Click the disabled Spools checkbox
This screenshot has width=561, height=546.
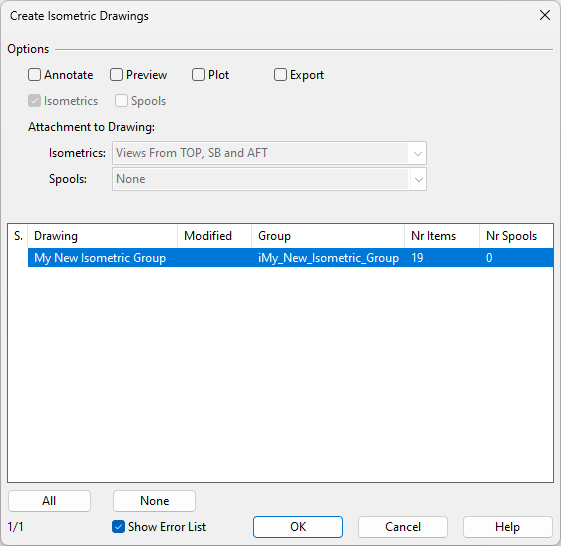point(121,101)
